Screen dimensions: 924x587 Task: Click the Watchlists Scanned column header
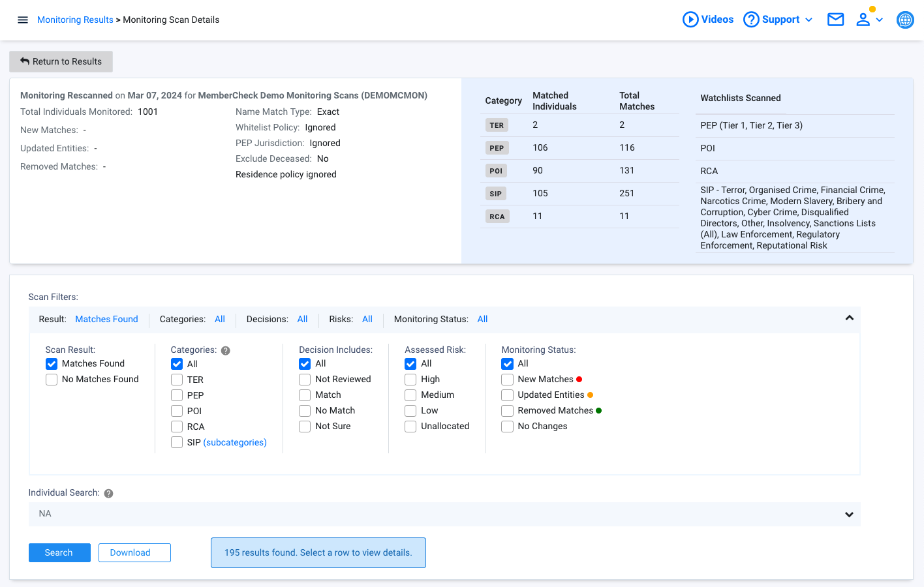[x=741, y=98]
